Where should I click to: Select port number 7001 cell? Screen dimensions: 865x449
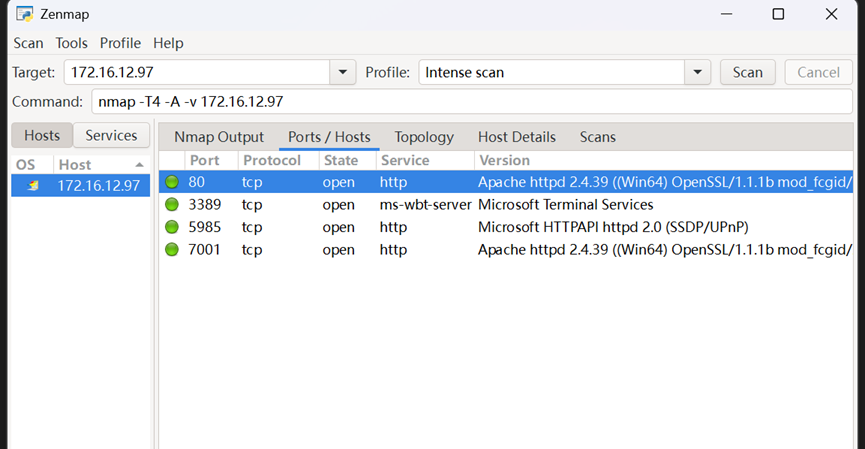(205, 250)
